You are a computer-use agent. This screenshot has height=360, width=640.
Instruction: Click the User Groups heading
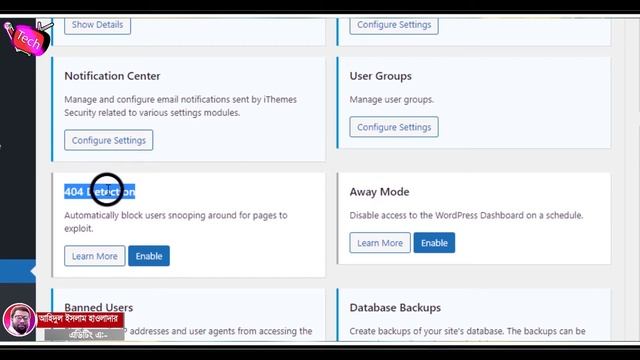pos(380,76)
